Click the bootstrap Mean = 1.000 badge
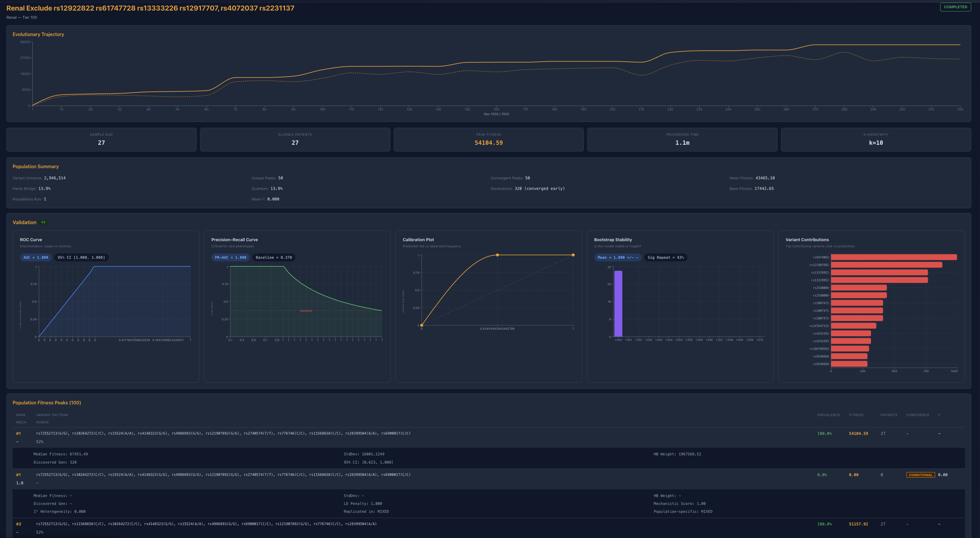980x538 pixels. point(617,258)
